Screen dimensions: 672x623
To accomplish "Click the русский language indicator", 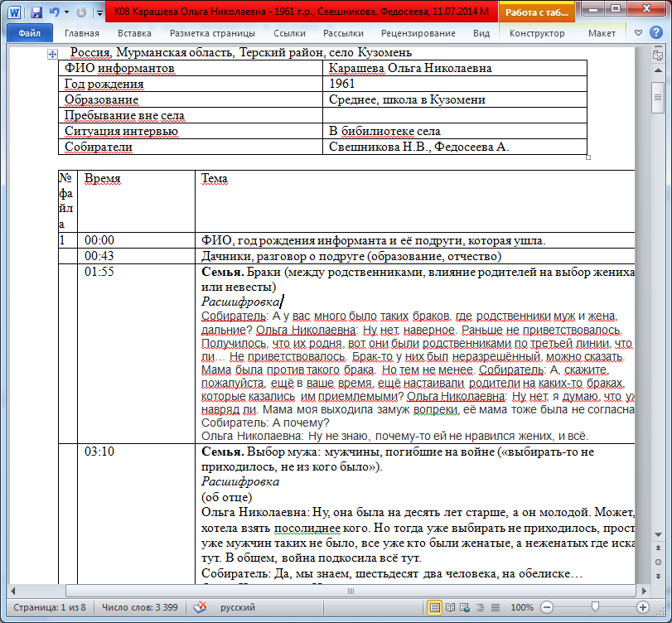I will click(x=237, y=607).
